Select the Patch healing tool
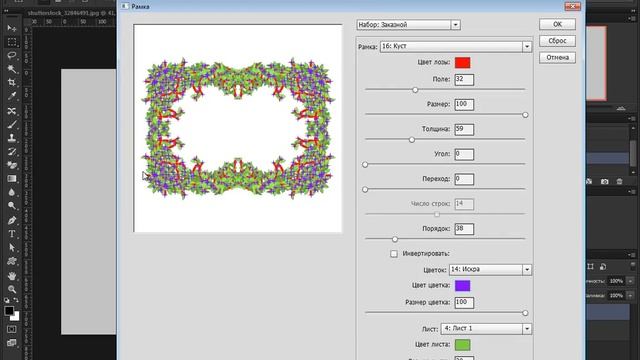This screenshot has width=640, height=360. click(x=12, y=111)
